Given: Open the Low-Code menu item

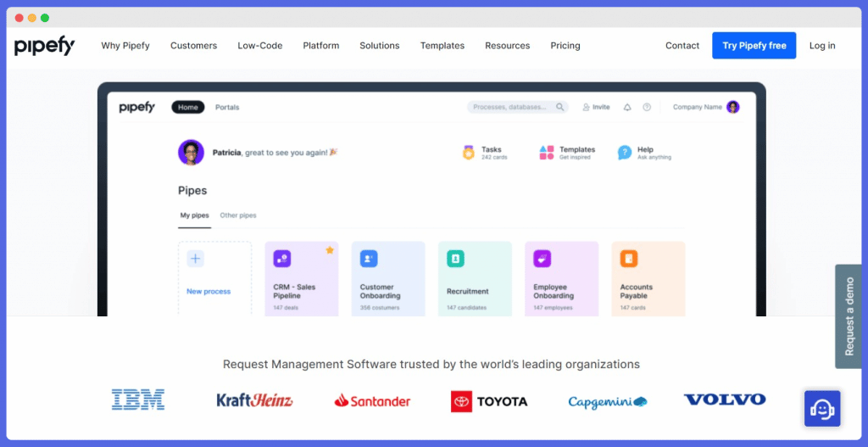Looking at the screenshot, I should tap(260, 46).
